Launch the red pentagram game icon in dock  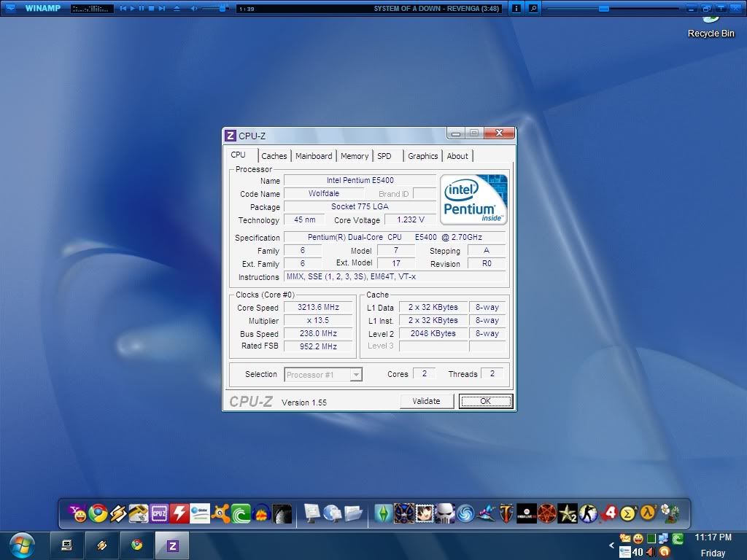(x=547, y=513)
